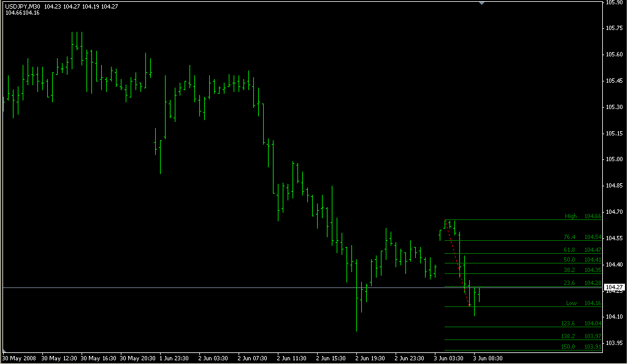Click the Fibonacci High 104.66 label
The width and height of the screenshot is (628, 364).
[583, 216]
